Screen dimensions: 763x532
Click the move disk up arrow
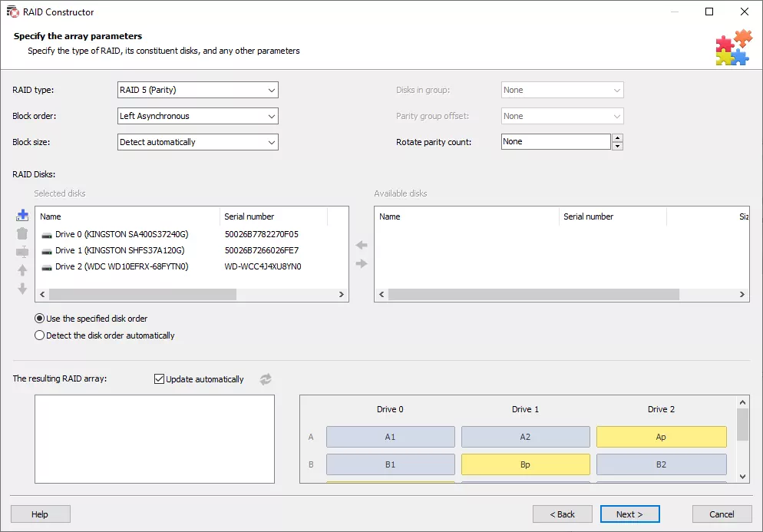coord(22,270)
